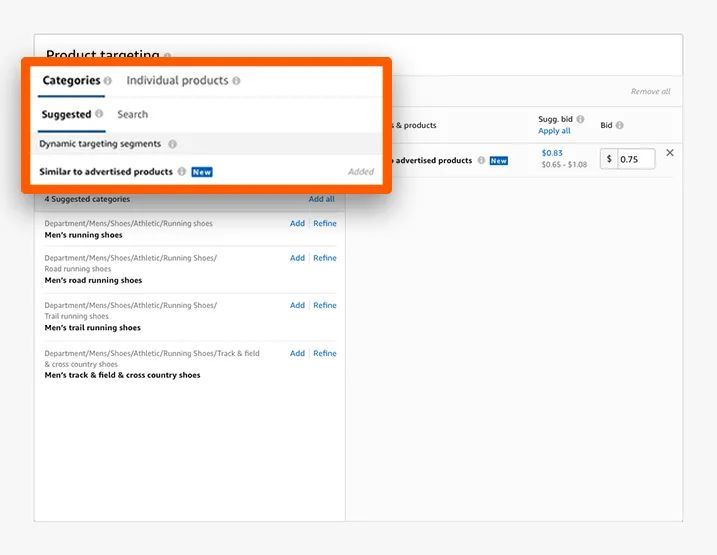Click Add all suggested categories
The image size is (717, 555).
click(x=321, y=199)
